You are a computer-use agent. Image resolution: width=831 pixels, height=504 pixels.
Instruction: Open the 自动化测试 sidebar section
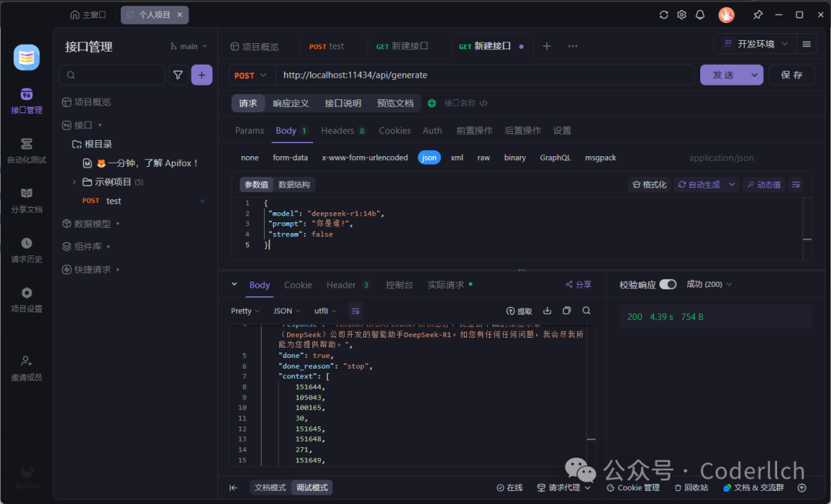click(x=26, y=150)
